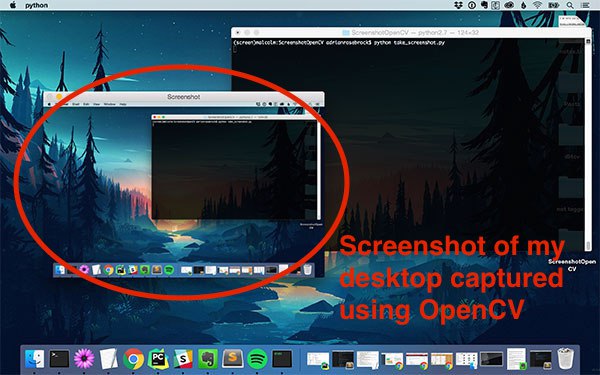Open the white pages app in Dock
Image resolution: width=600 pixels, height=375 pixels.
tap(109, 359)
